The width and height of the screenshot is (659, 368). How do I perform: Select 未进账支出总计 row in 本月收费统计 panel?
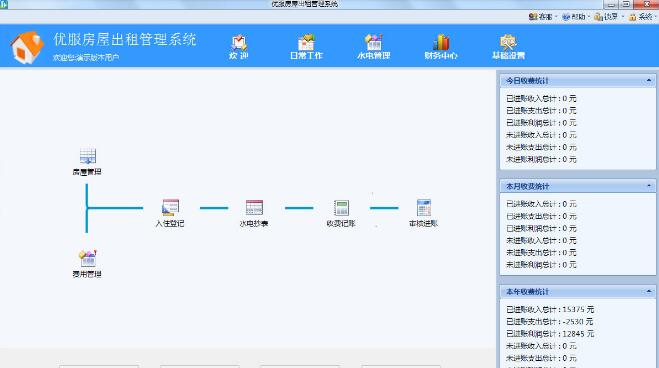(541, 252)
